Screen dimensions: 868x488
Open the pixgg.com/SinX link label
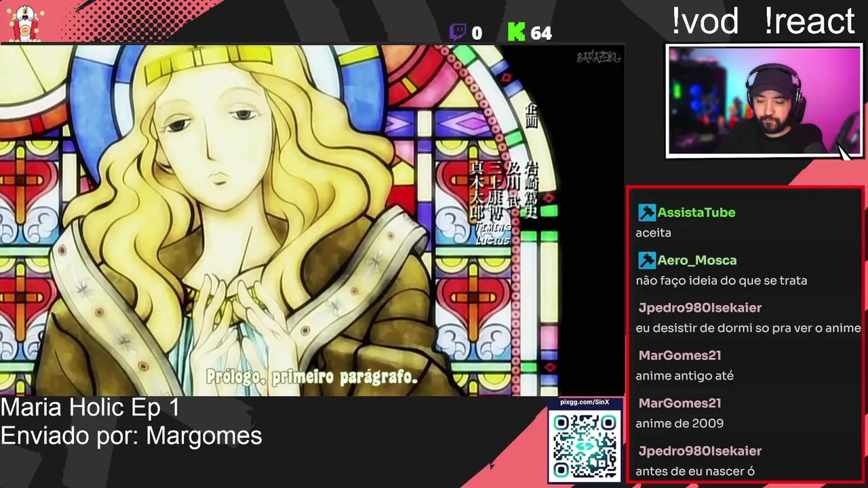(585, 402)
